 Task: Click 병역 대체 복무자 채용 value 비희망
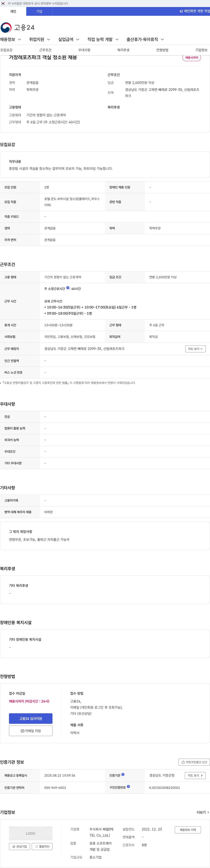point(49,512)
